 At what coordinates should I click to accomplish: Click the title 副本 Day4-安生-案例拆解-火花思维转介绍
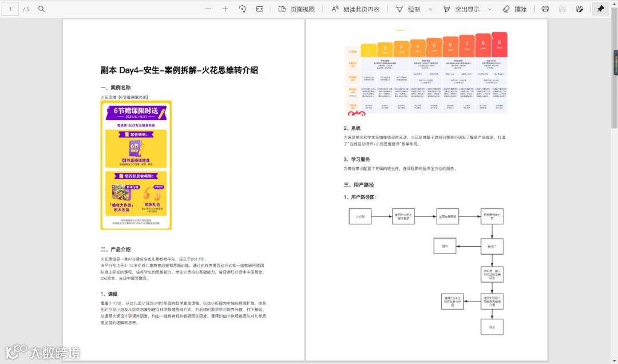coord(179,70)
